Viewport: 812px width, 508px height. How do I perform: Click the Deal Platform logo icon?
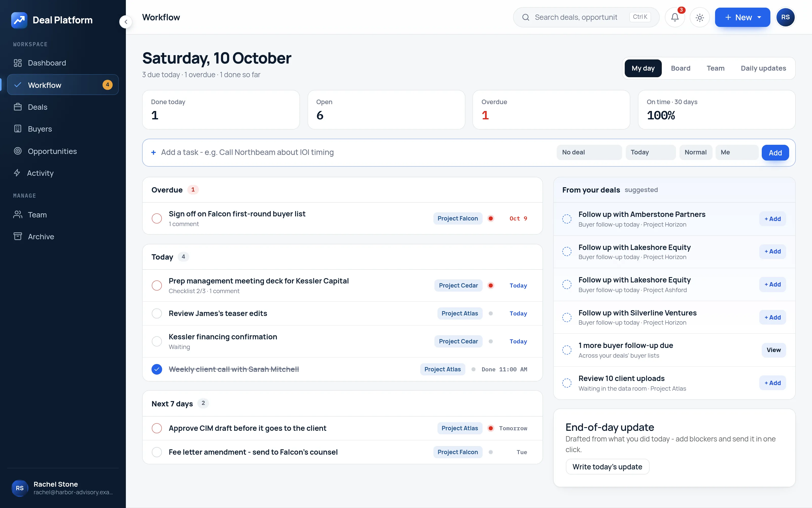[x=19, y=20]
